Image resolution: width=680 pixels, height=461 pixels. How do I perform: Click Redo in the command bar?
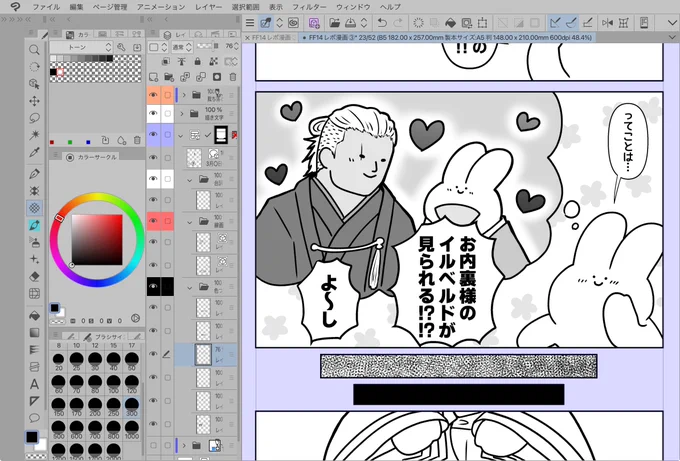398,23
